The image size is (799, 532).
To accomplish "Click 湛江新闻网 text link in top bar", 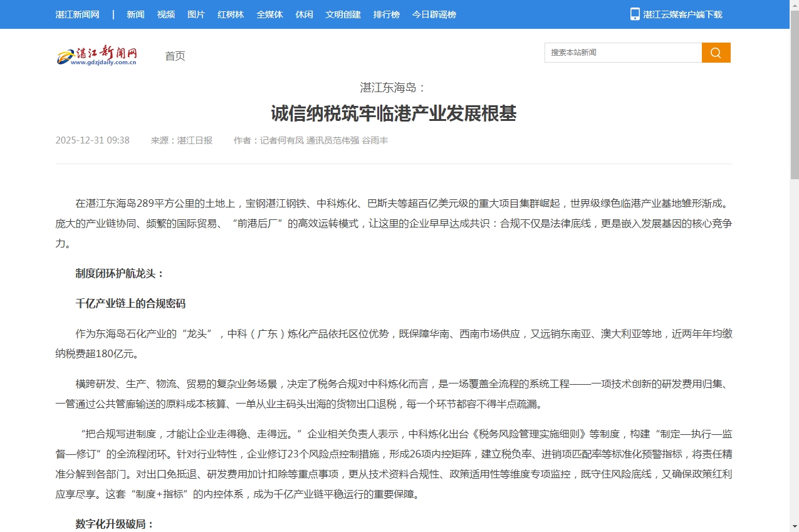I will click(x=77, y=14).
